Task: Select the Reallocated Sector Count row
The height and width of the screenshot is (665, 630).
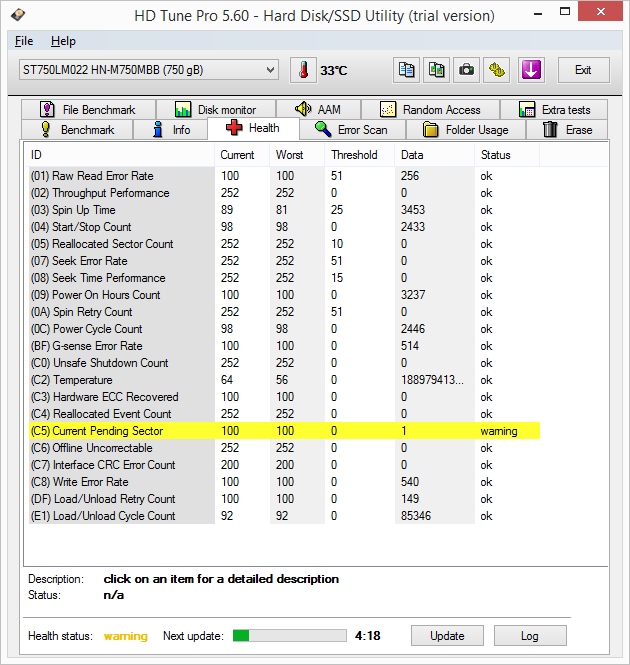Action: (284, 244)
